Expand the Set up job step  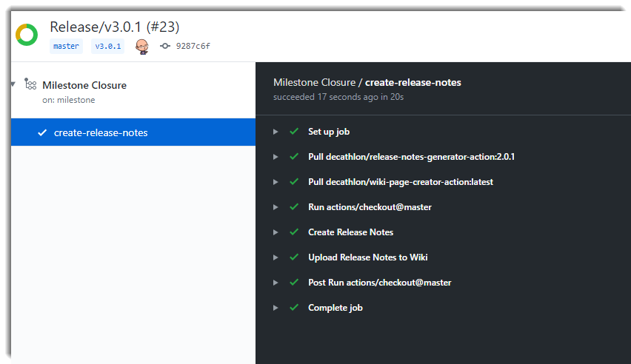[x=276, y=132]
